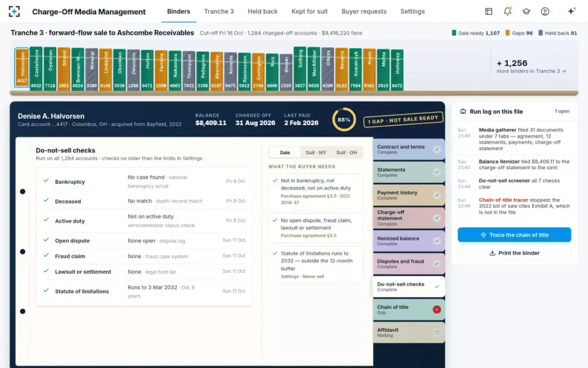Select the Mwangi 3309 binder spine
This screenshot has height=368, width=588.
(x=92, y=69)
